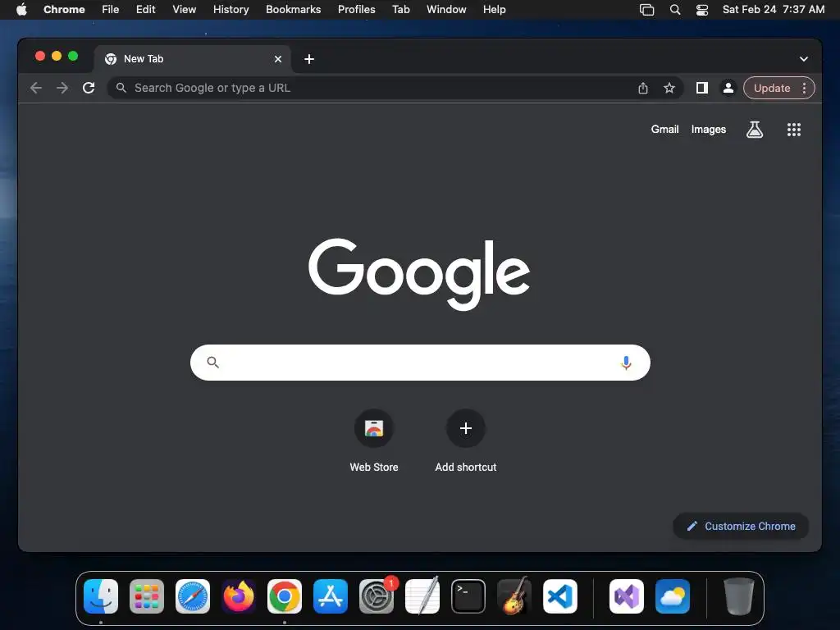Open Chrome's three-dot menu
Viewport: 840px width, 630px height.
coord(804,88)
